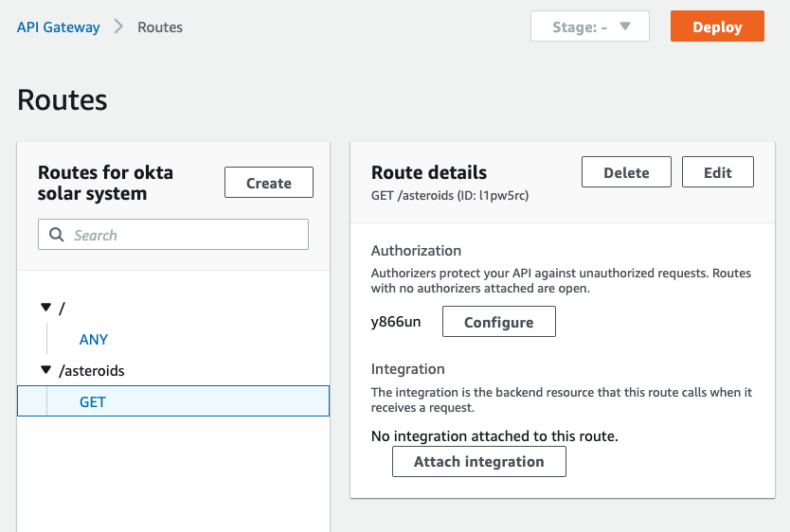Collapse the /asteroids route tree
Viewport: 790px width, 532px height.
pyautogui.click(x=45, y=370)
